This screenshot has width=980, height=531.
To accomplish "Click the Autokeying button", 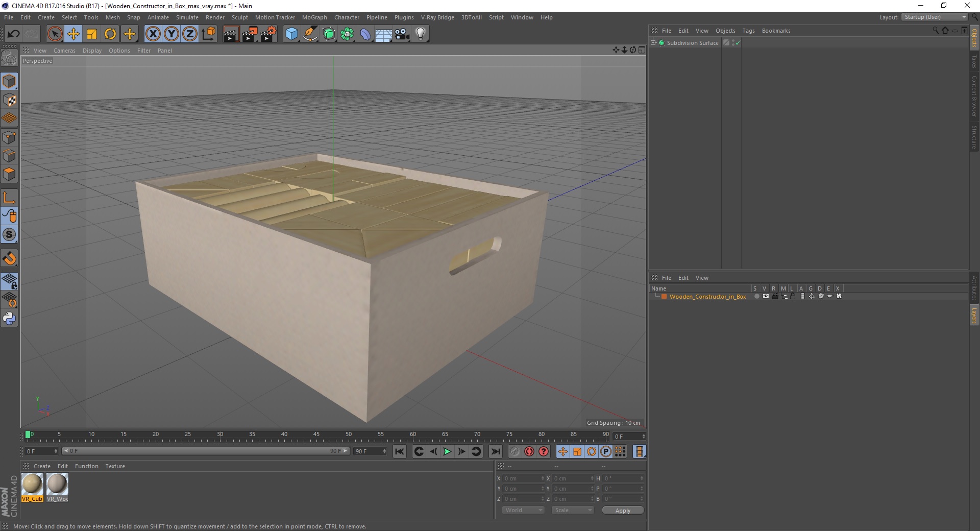I will tap(529, 451).
